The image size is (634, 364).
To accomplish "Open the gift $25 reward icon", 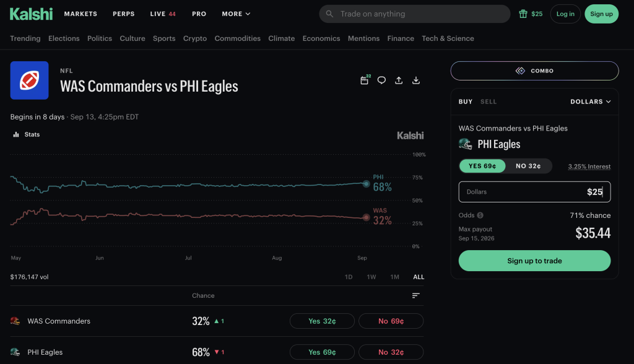I will (x=523, y=14).
